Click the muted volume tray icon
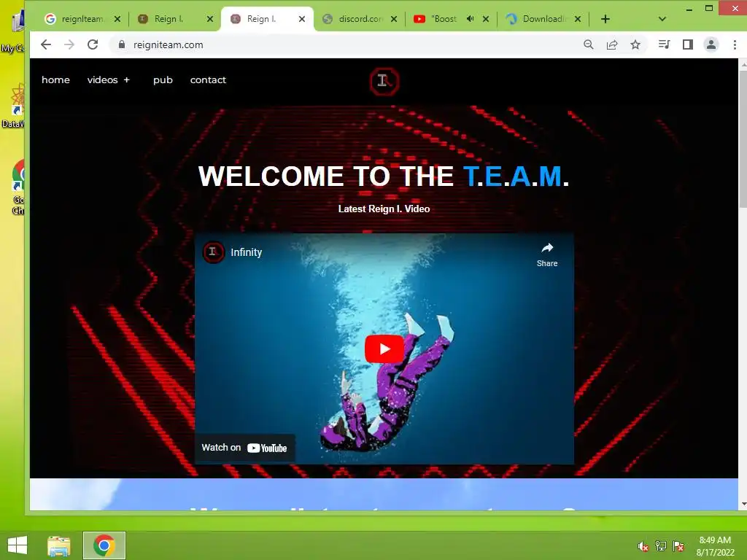The height and width of the screenshot is (560, 747). pyautogui.click(x=643, y=545)
